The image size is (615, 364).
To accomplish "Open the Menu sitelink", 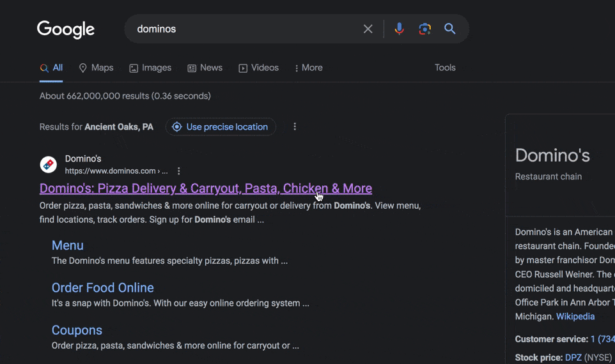I will 68,245.
